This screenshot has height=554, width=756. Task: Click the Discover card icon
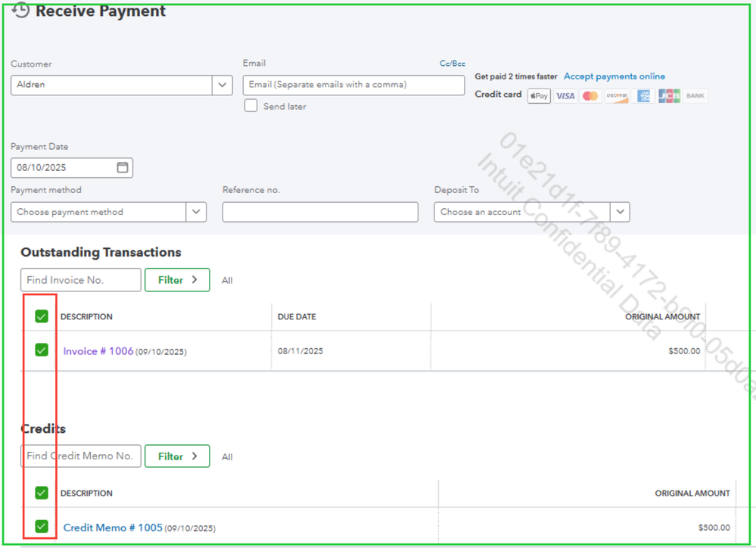pyautogui.click(x=617, y=96)
